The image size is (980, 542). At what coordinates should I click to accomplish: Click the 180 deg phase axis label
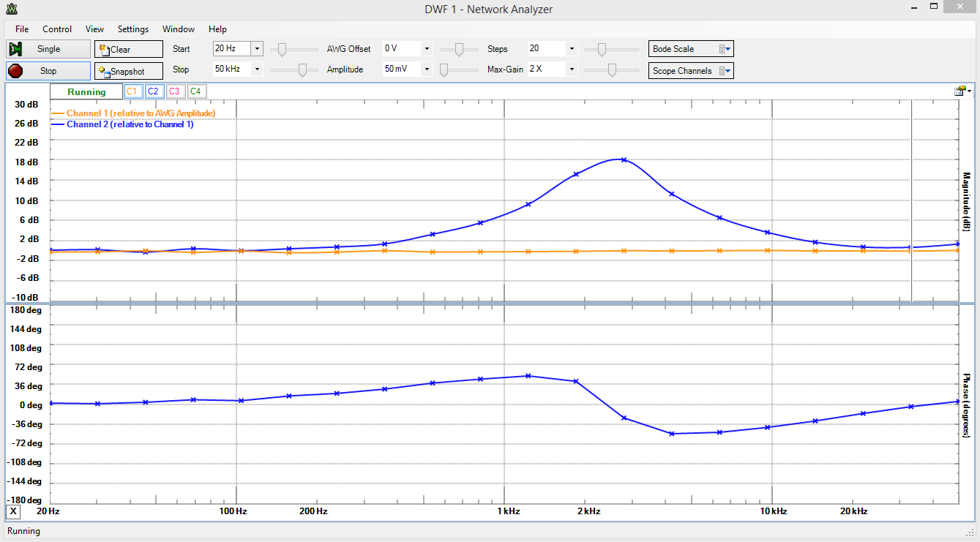[x=26, y=310]
